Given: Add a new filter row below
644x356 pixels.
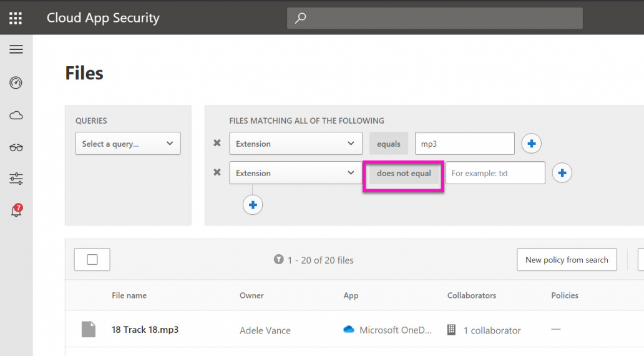Looking at the screenshot, I should tap(253, 205).
